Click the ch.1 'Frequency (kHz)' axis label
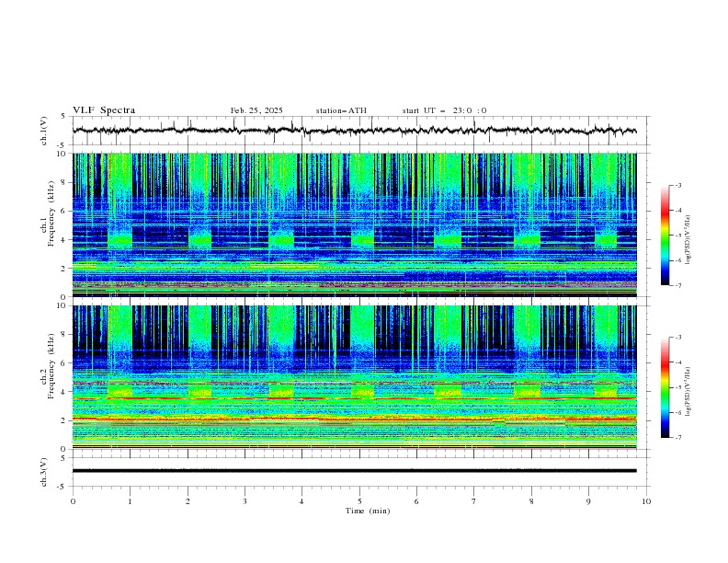 (x=51, y=214)
